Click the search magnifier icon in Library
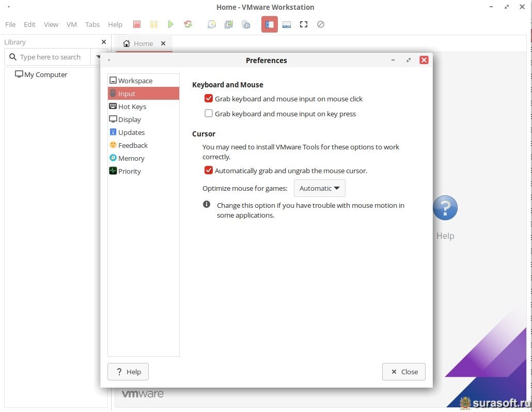Screen dimensions: 532x412 tap(13, 57)
